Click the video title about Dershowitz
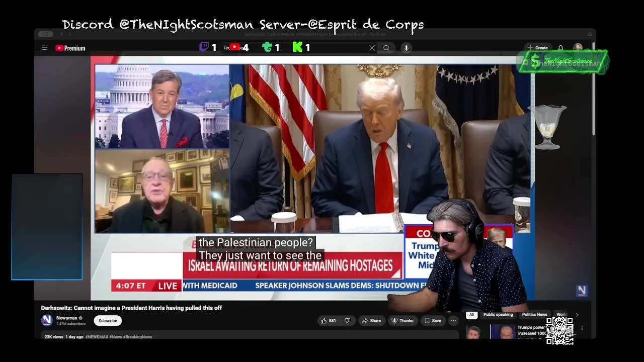The height and width of the screenshot is (362, 644). pos(131,308)
